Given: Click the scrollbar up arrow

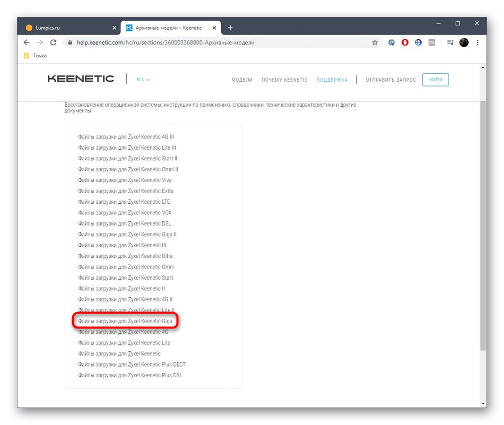Looking at the screenshot, I should click(x=483, y=68).
